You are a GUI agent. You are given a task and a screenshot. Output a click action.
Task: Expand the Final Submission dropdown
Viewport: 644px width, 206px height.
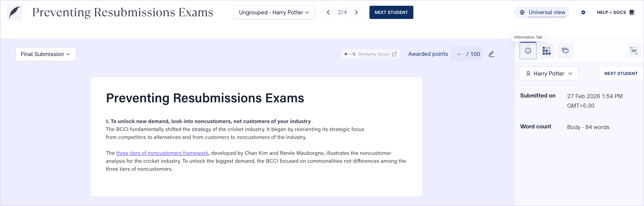tap(45, 54)
